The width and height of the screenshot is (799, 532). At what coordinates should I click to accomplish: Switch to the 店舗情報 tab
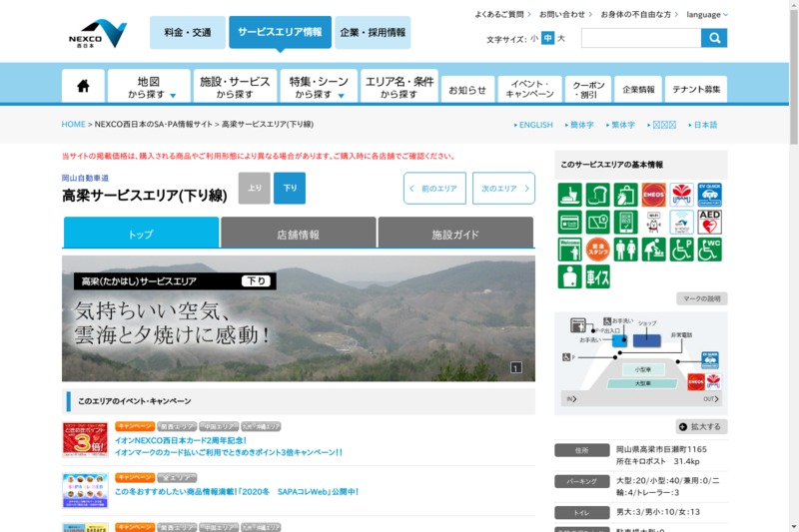pyautogui.click(x=298, y=235)
